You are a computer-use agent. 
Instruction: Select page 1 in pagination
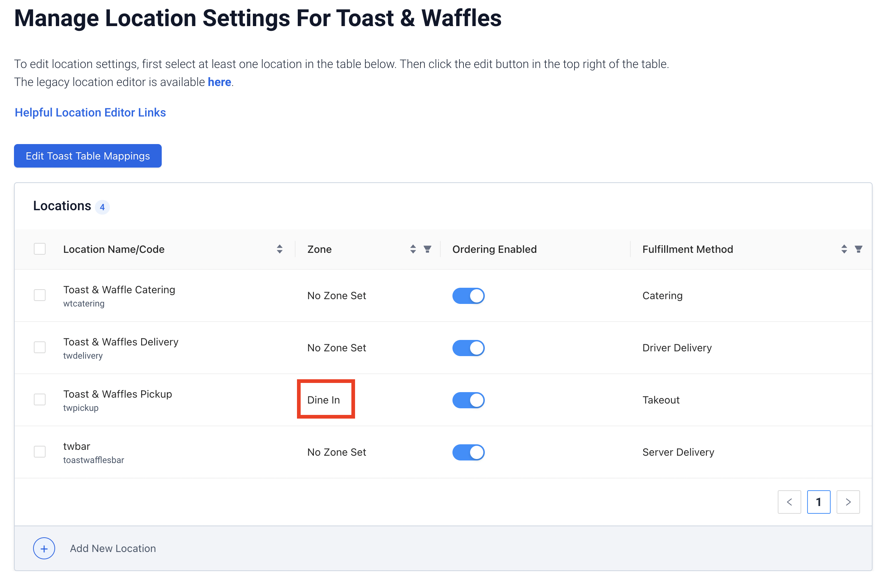point(818,502)
